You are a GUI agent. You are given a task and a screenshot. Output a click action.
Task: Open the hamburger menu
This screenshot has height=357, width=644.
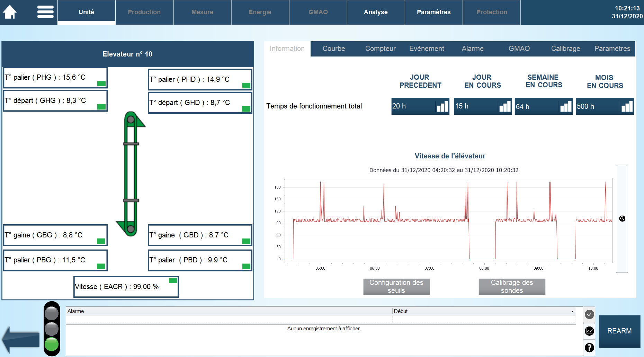point(45,12)
